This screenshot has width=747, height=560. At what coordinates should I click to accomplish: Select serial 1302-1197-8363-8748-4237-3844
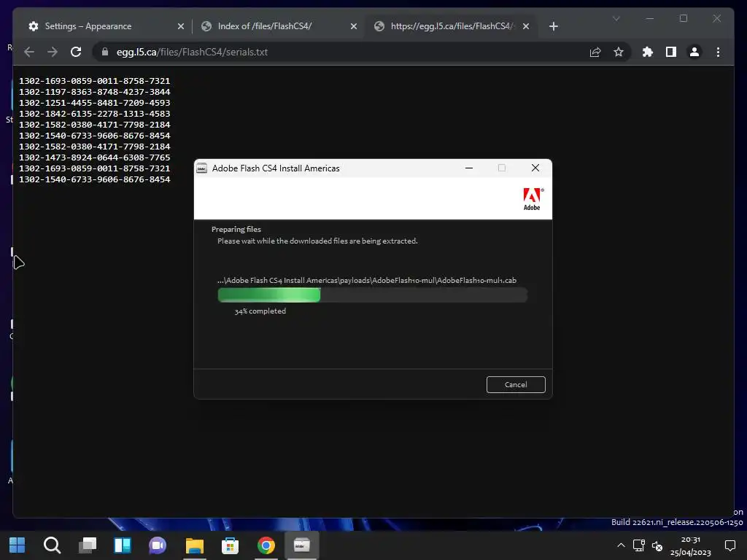tap(94, 92)
